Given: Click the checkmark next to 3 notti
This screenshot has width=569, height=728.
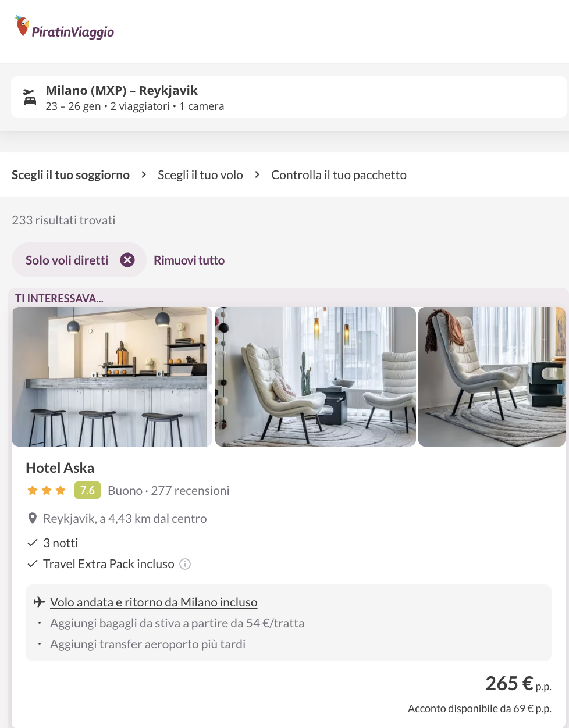Looking at the screenshot, I should point(33,543).
